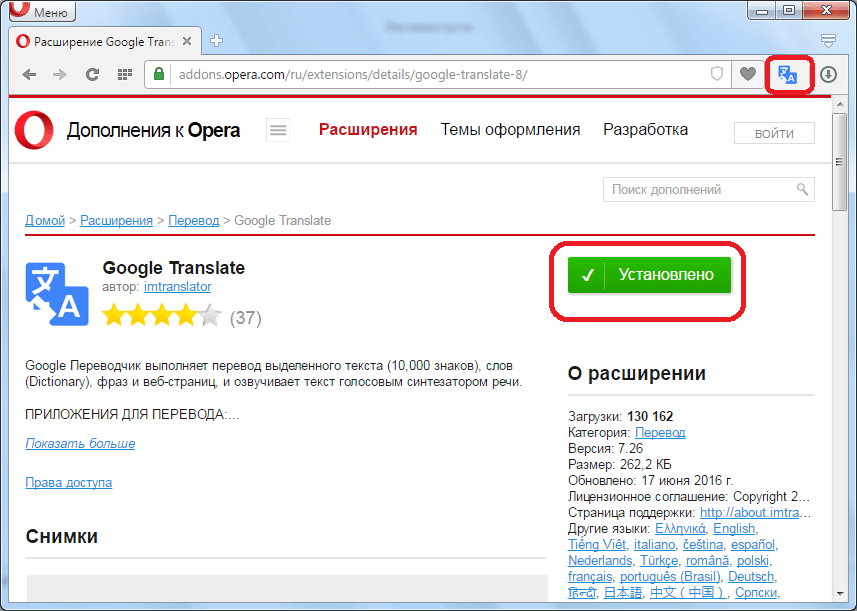Click the shield ad-blocker icon
This screenshot has height=611, width=857.
click(717, 74)
